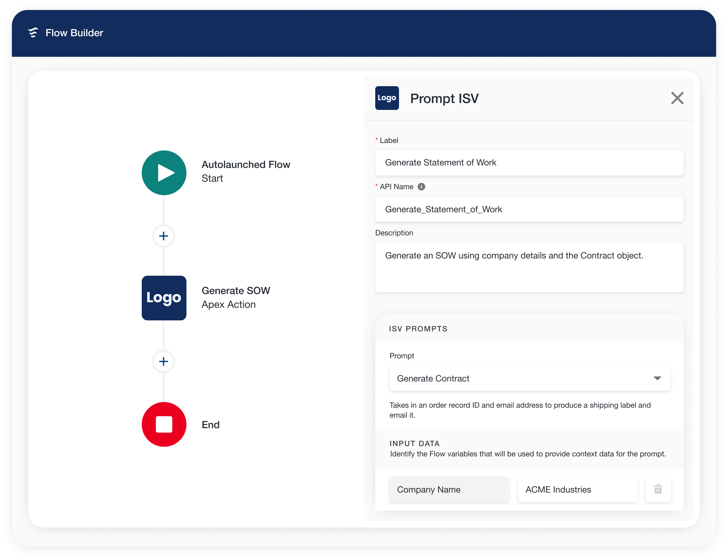728x560 pixels.
Task: Select the Prompt ISV panel title
Action: (444, 98)
